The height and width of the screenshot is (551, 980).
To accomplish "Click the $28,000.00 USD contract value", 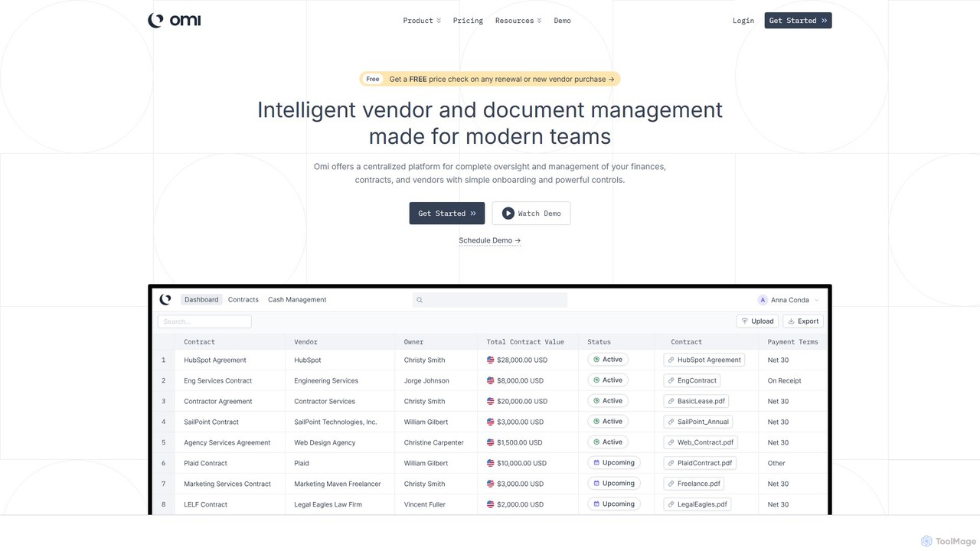I will pyautogui.click(x=522, y=360).
